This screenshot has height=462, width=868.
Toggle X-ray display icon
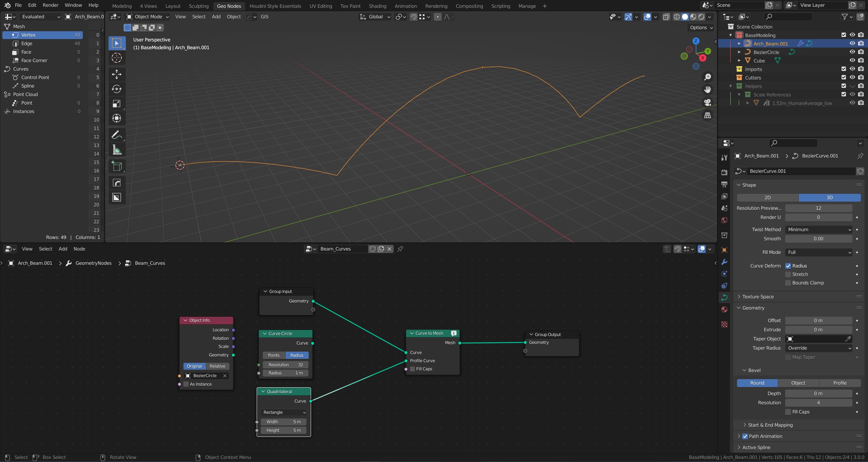[x=666, y=17]
